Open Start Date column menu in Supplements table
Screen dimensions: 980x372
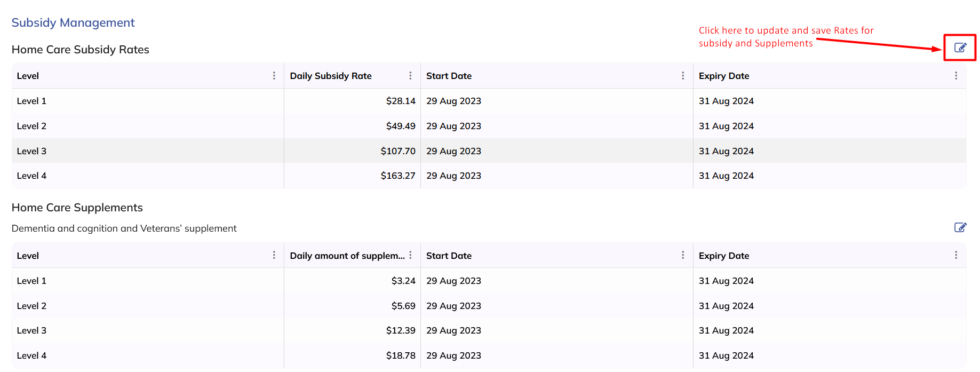click(683, 255)
